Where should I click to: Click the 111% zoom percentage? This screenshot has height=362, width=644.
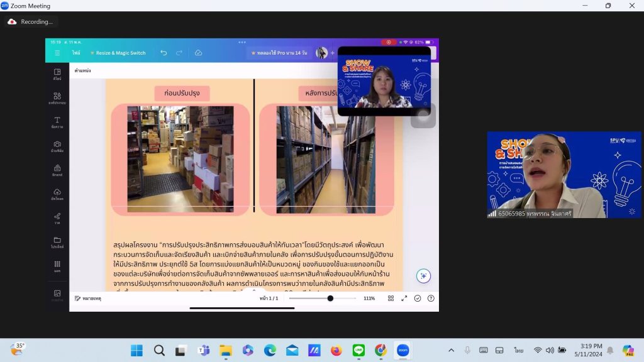tap(369, 299)
